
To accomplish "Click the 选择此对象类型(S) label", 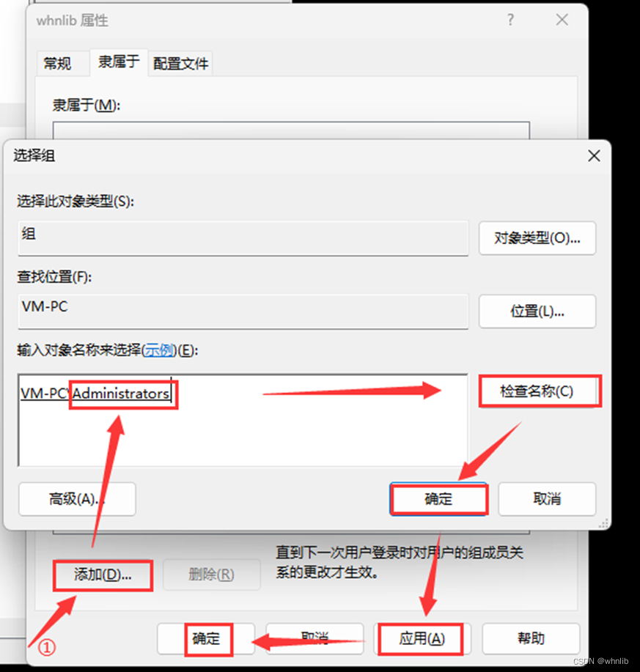I will click(x=76, y=201).
